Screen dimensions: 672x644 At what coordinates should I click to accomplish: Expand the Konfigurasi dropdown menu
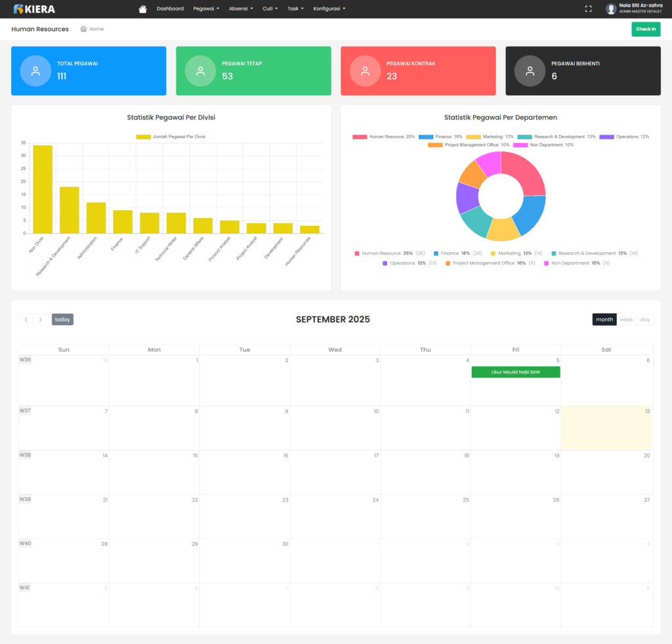[x=329, y=9]
